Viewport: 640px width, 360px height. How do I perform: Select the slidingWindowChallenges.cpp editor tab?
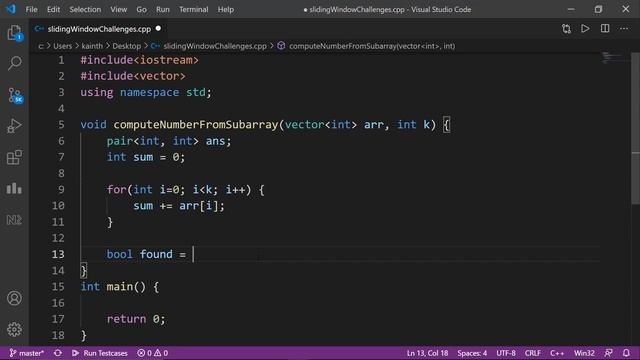click(x=99, y=29)
